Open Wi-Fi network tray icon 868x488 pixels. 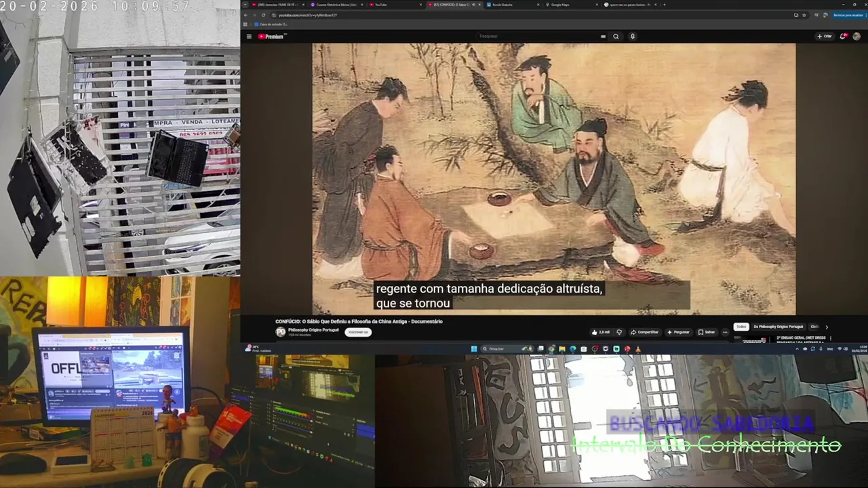pos(840,349)
